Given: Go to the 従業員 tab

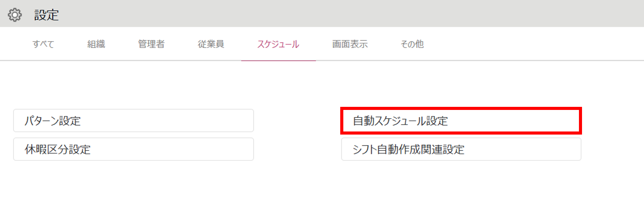Looking at the screenshot, I should (211, 44).
